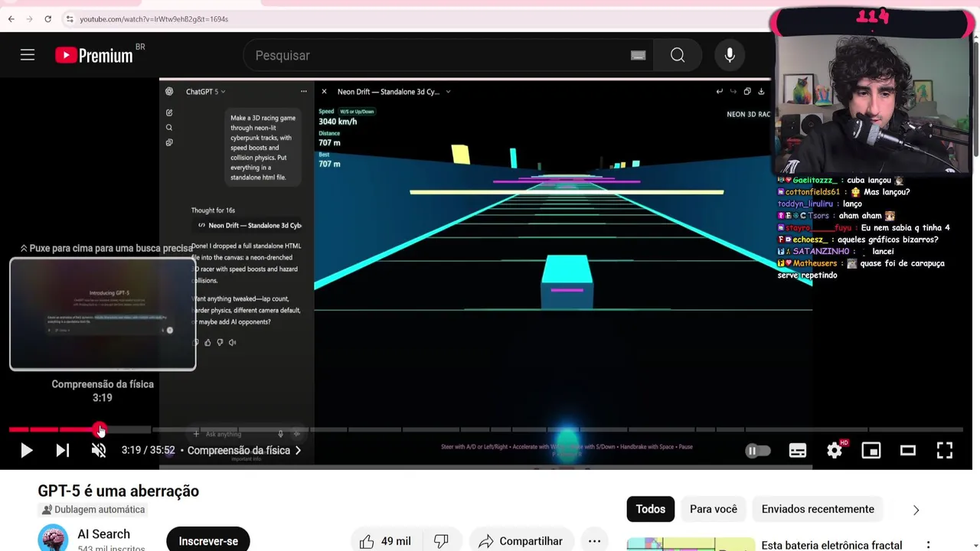Copy the canvas code icon

tap(747, 92)
